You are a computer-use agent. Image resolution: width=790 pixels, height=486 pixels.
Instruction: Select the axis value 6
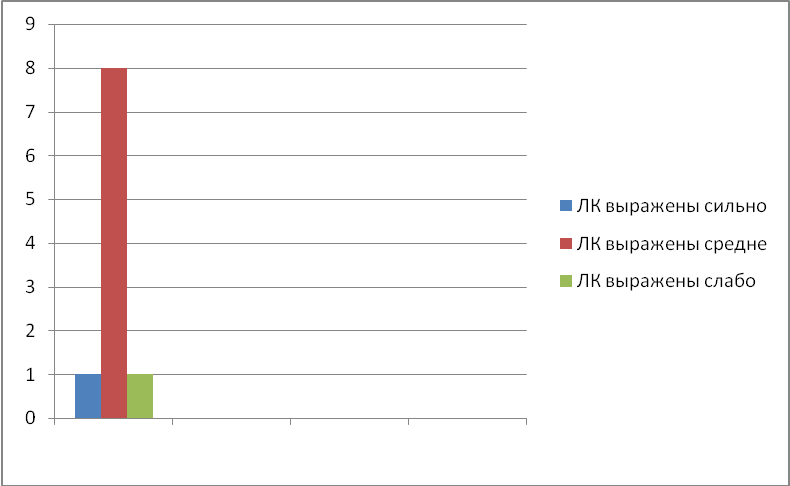(30, 156)
